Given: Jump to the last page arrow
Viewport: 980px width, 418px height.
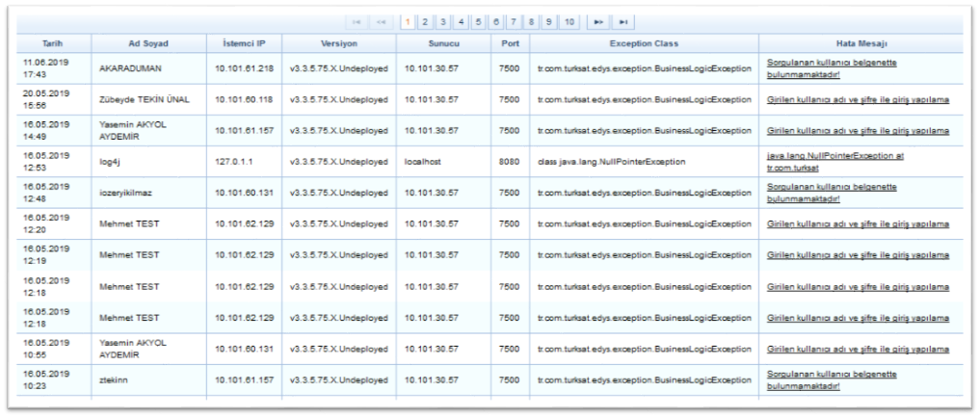Looking at the screenshot, I should tap(623, 21).
